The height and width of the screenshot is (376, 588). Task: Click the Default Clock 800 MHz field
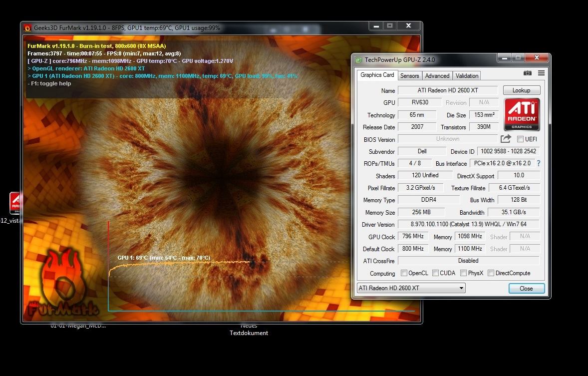click(413, 248)
